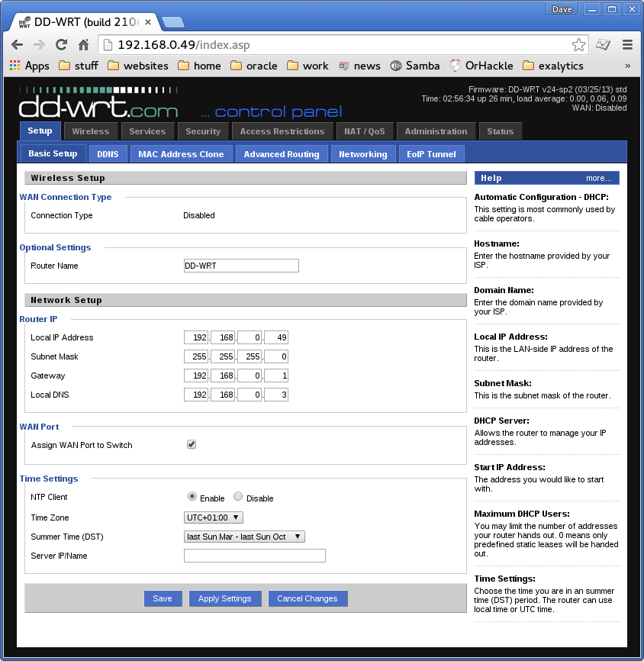
Task: Click the third octet of Local IP Address
Action: click(250, 337)
